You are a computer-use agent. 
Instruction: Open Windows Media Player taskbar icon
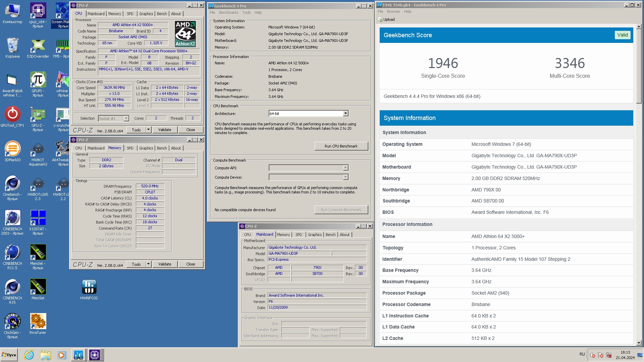point(61,355)
